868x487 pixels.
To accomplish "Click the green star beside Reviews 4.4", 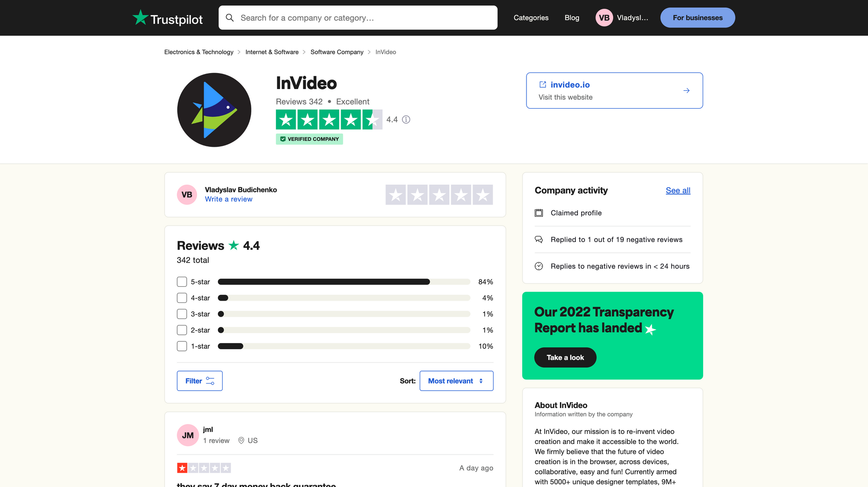I will [x=234, y=245].
